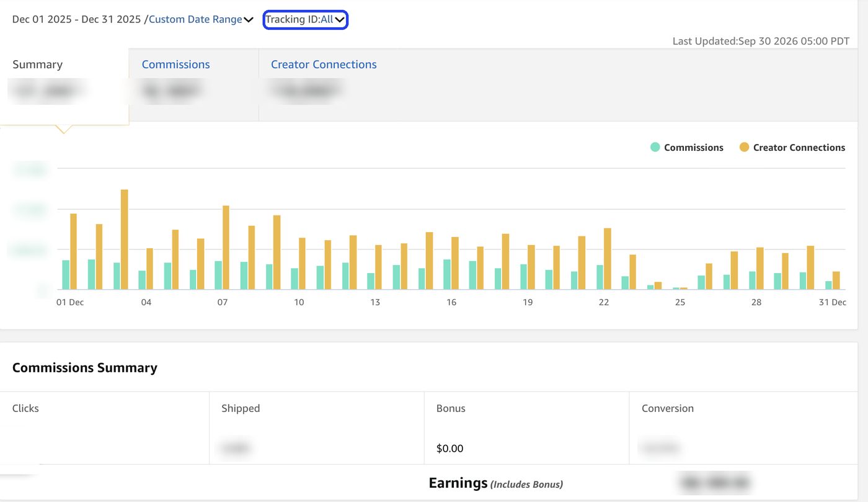
Task: Click the 31 Dec axis label
Action: [832, 302]
